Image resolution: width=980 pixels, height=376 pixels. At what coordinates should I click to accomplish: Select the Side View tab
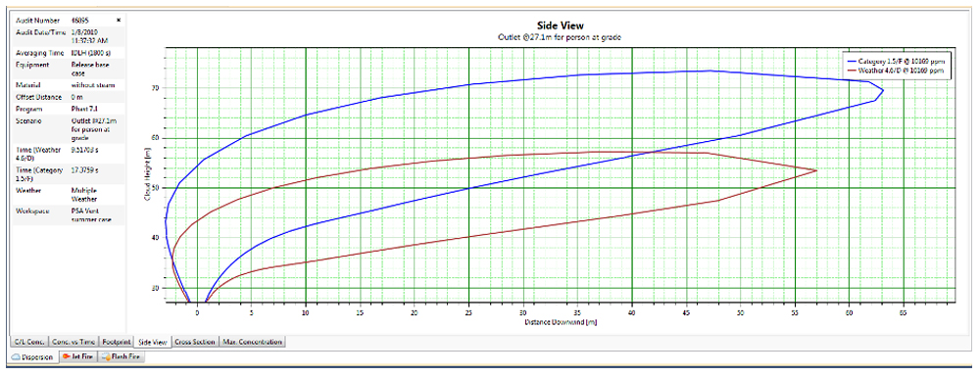[153, 342]
